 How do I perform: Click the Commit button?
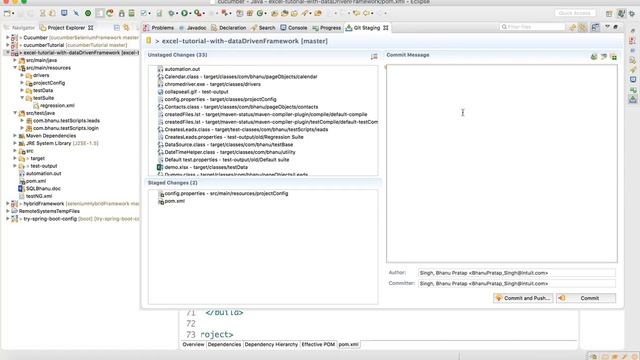586,298
